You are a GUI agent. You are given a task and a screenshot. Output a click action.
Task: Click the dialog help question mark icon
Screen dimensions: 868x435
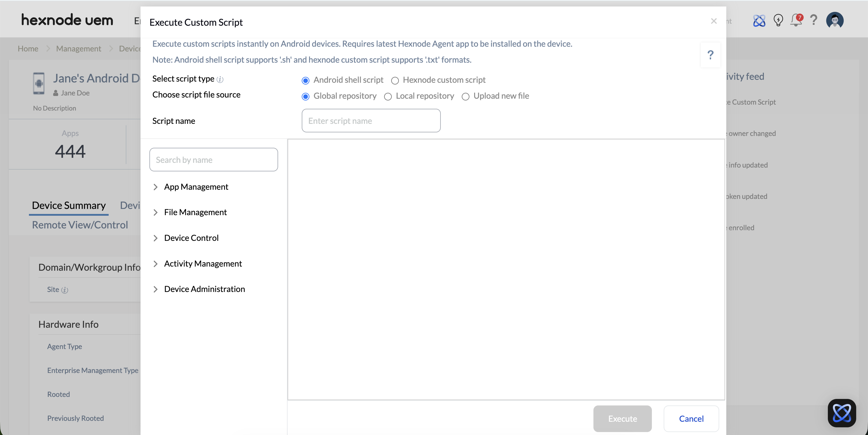click(x=710, y=55)
